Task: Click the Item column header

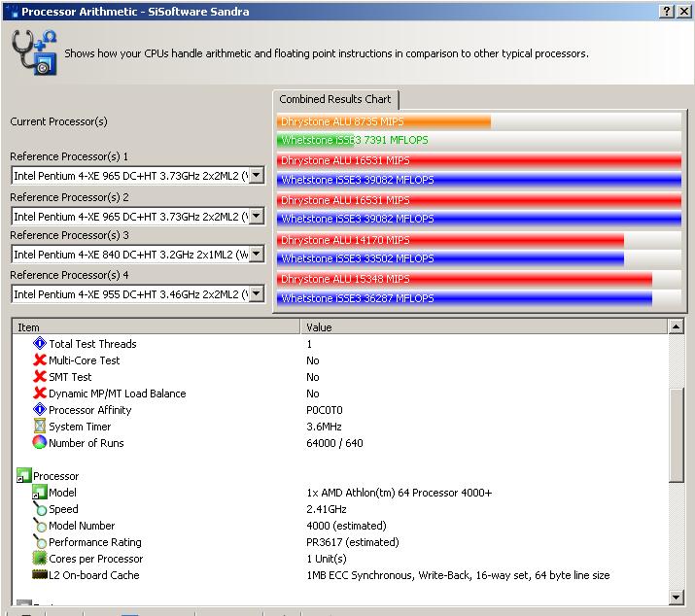Action: [156, 327]
